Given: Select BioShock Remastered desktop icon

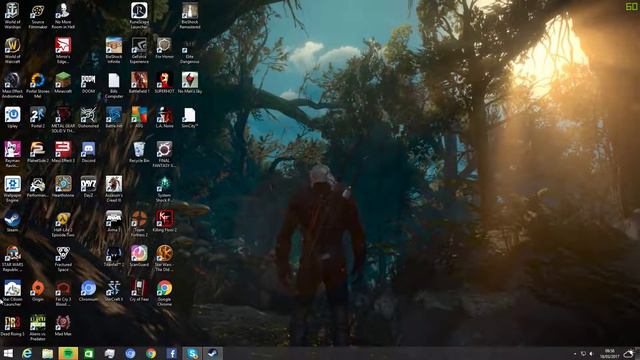Looking at the screenshot, I should 190,16.
